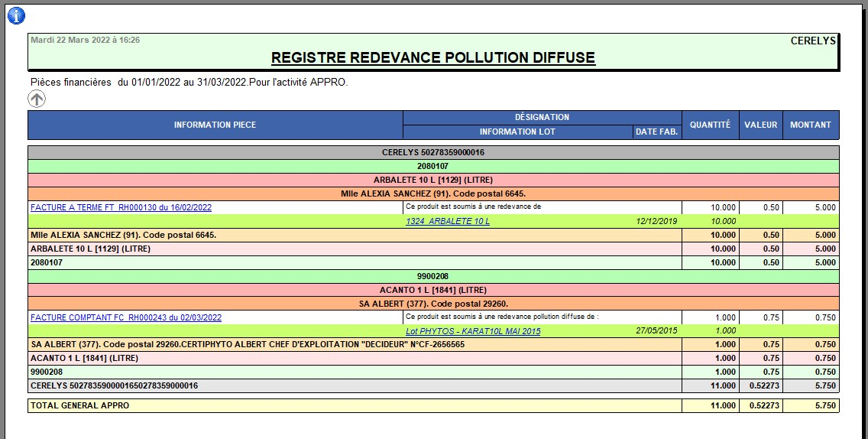Click the REGISTRE REDEVANCE POLLUTION DIFFUSE title

(433, 57)
